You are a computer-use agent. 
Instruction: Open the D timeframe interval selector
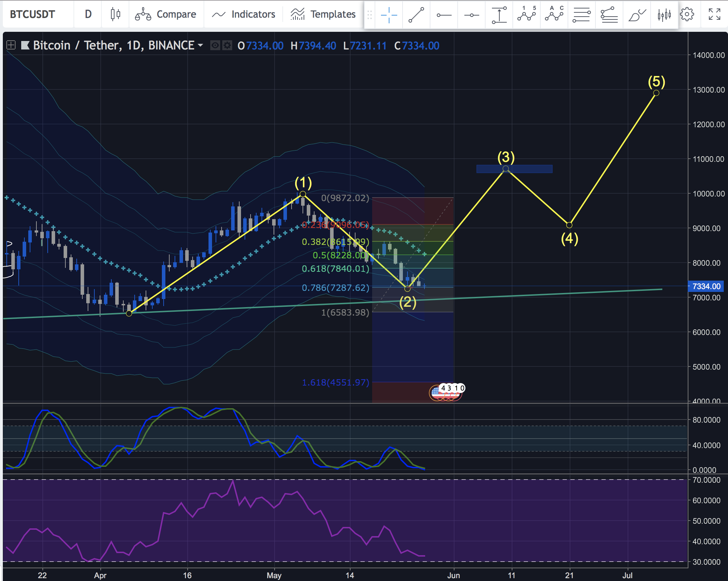click(x=88, y=14)
